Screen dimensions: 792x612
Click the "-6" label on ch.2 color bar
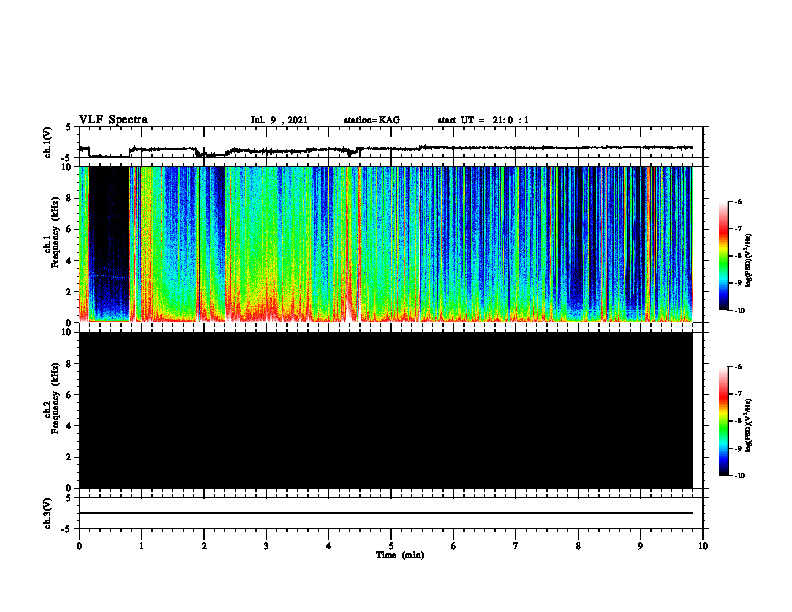point(738,367)
